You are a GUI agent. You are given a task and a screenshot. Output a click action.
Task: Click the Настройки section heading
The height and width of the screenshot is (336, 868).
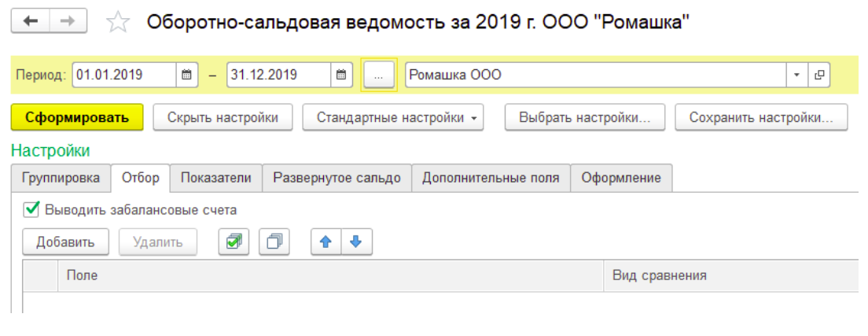click(x=50, y=150)
